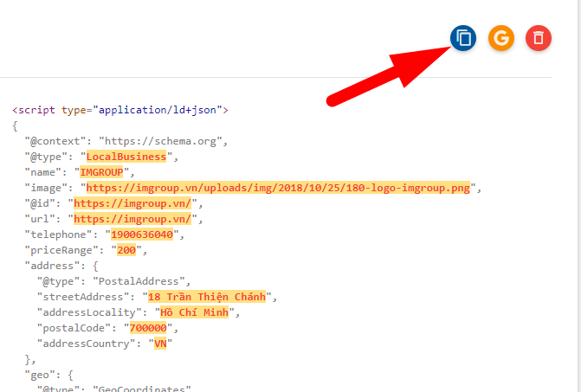Click the addressCountry value VN

click(159, 344)
